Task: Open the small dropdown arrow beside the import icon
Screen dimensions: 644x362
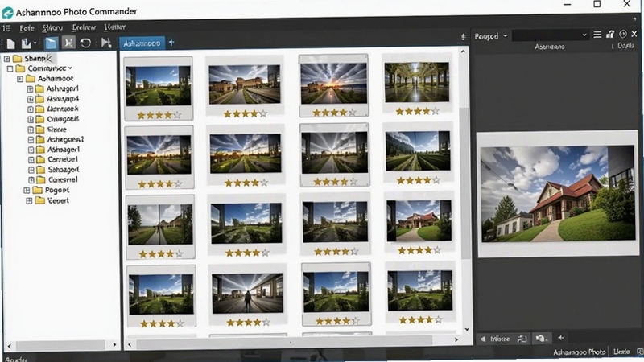Action: click(35, 43)
